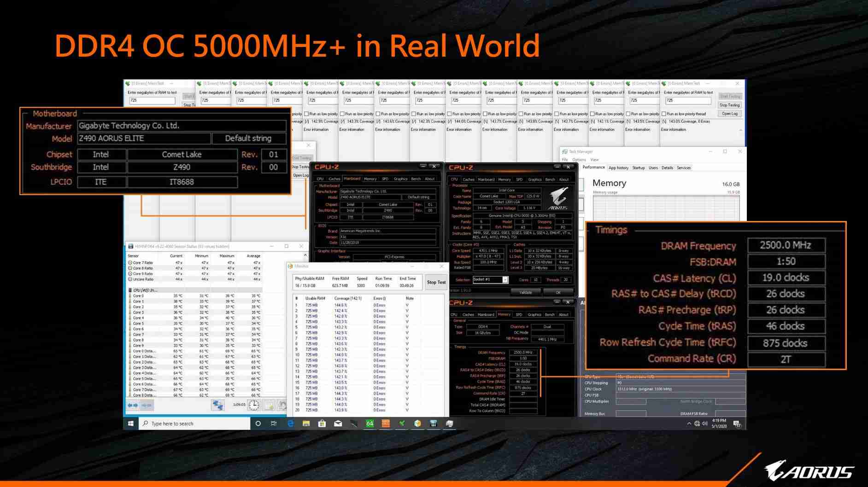Open Task Manager's File menu
Image resolution: width=868 pixels, height=487 pixels.
(x=564, y=160)
